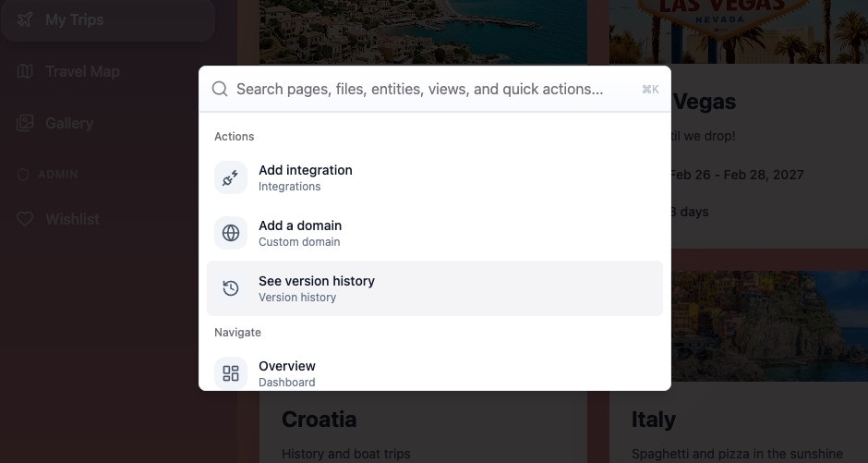Open My Trips in the sidebar
Screen dimensions: 868x463
point(107,20)
